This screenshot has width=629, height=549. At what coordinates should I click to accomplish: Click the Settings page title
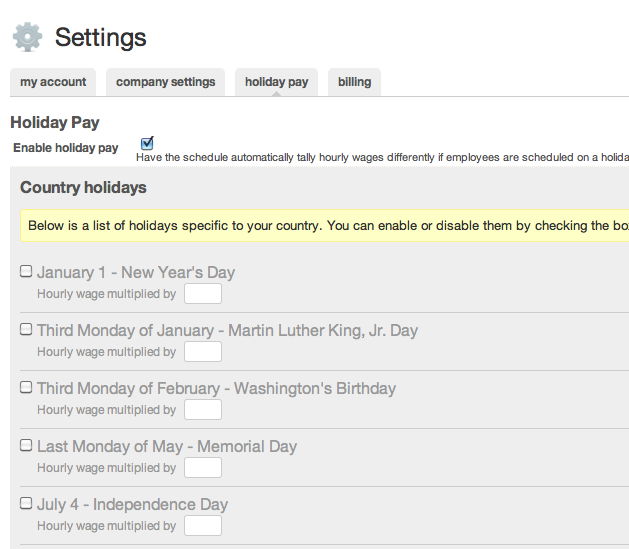tap(100, 38)
